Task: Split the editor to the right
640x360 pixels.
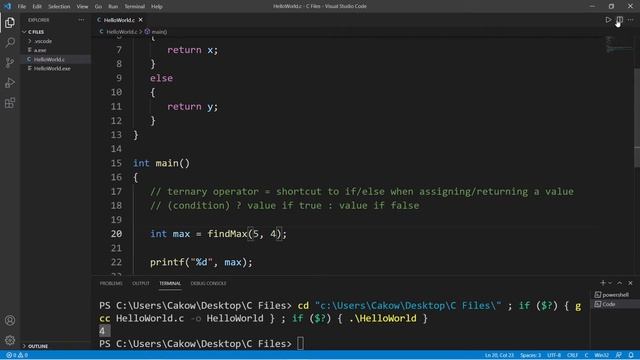Action: [620, 20]
